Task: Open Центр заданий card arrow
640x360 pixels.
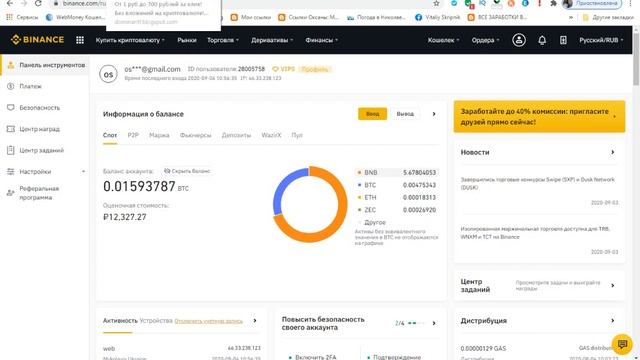Action: [x=613, y=285]
